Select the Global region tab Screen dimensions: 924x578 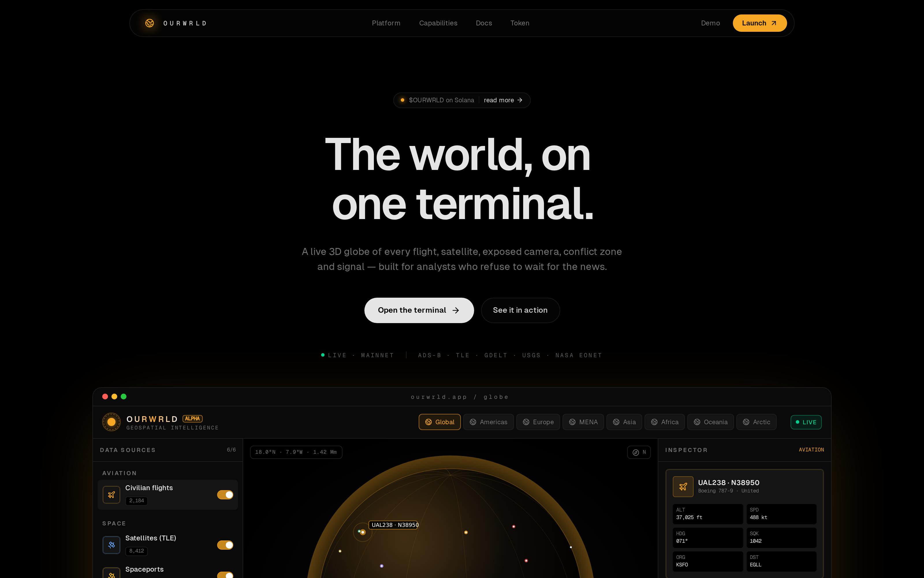point(439,422)
